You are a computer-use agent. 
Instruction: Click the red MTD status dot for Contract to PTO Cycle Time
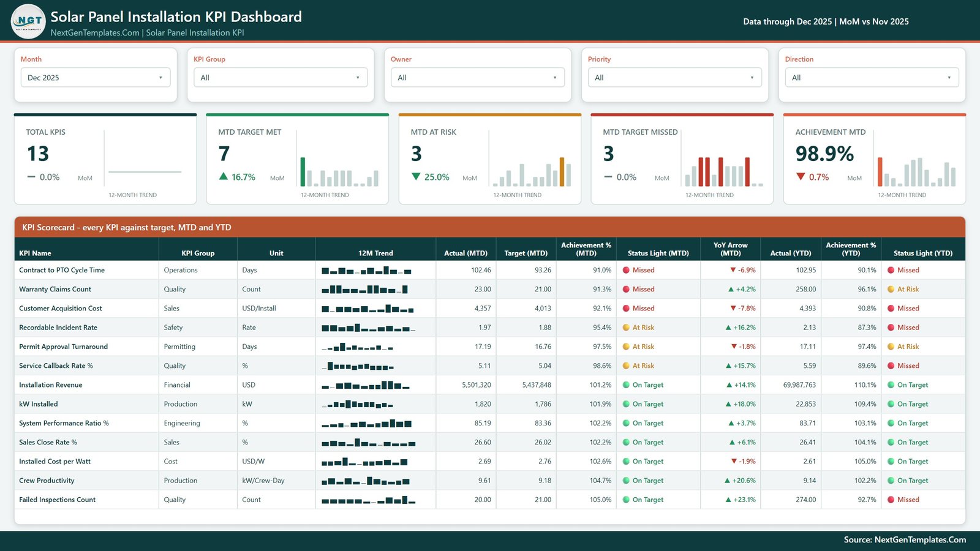[x=626, y=270]
